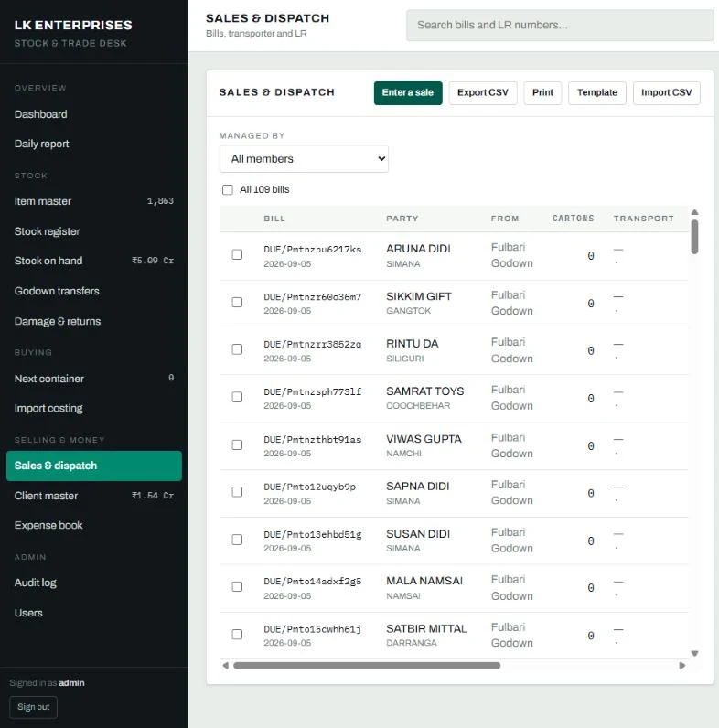Image resolution: width=719 pixels, height=728 pixels.
Task: Open Damage & returns page
Action: [x=94, y=321]
